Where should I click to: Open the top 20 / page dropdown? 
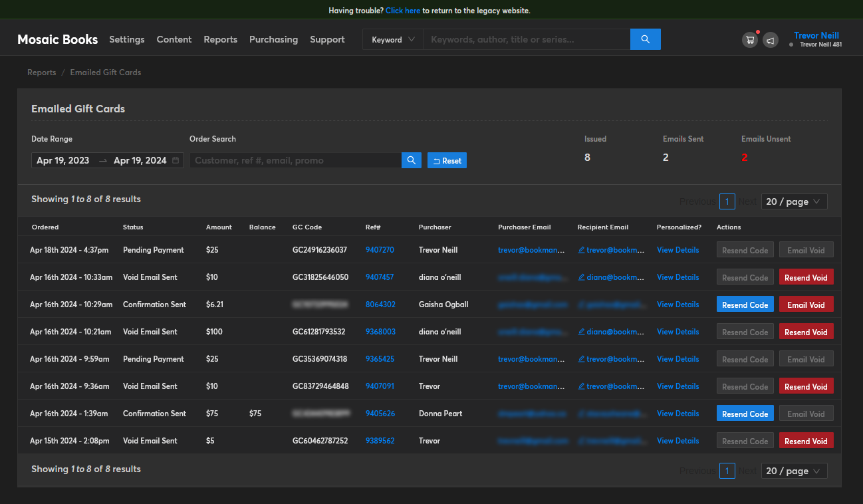tap(794, 201)
